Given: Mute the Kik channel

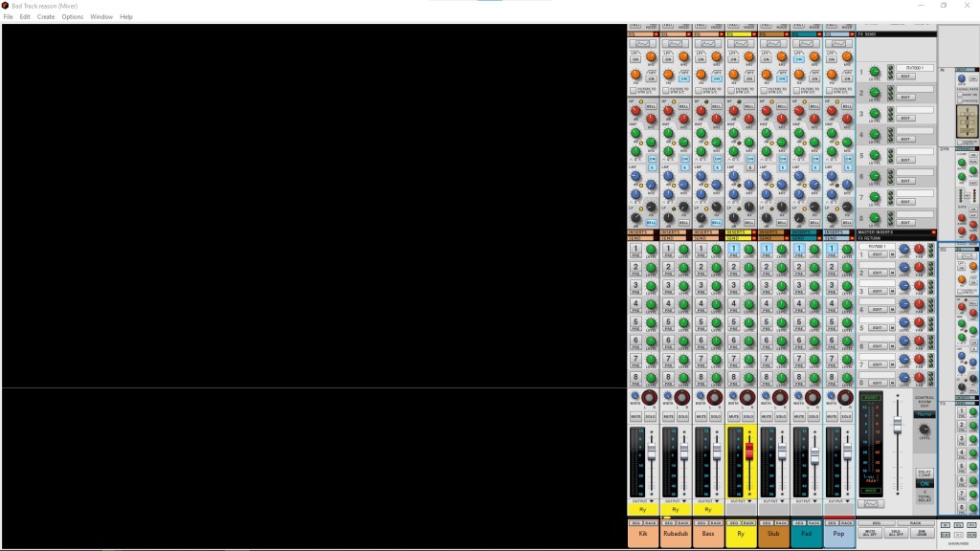Looking at the screenshot, I should (635, 417).
